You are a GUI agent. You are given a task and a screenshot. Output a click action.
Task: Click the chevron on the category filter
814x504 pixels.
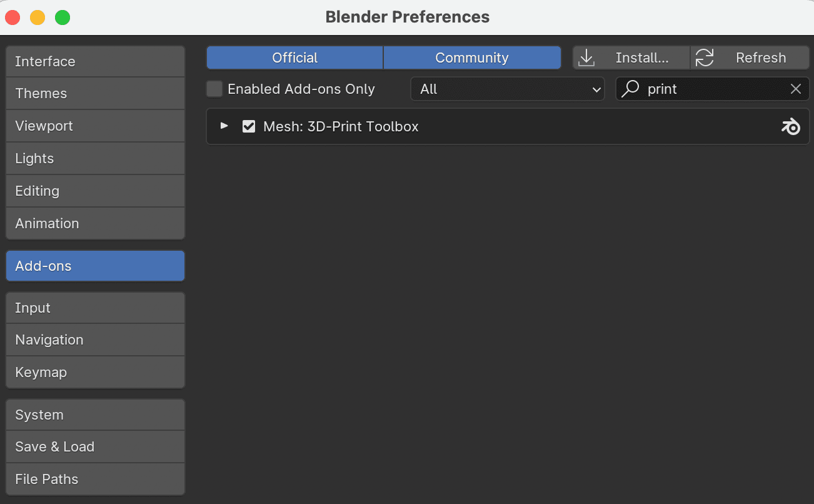click(596, 89)
